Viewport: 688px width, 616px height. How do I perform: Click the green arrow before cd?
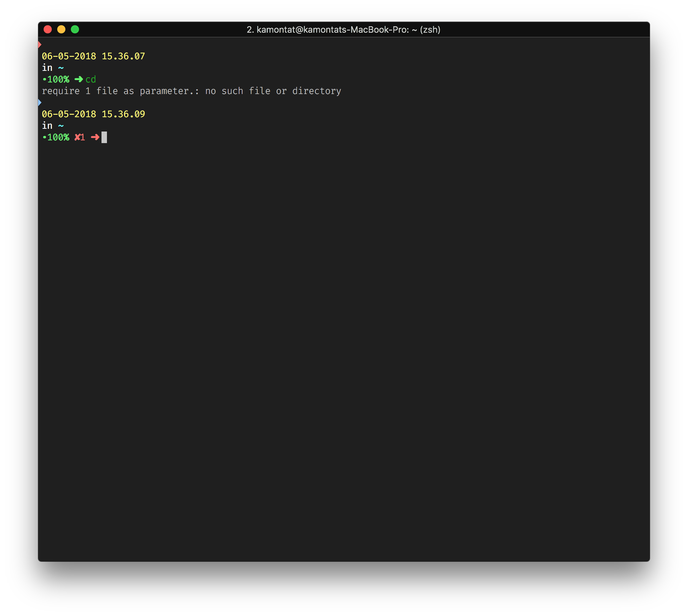[79, 79]
